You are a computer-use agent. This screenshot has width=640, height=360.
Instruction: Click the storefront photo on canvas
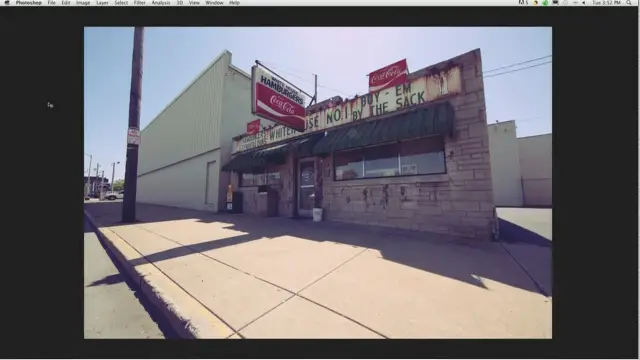(x=318, y=183)
